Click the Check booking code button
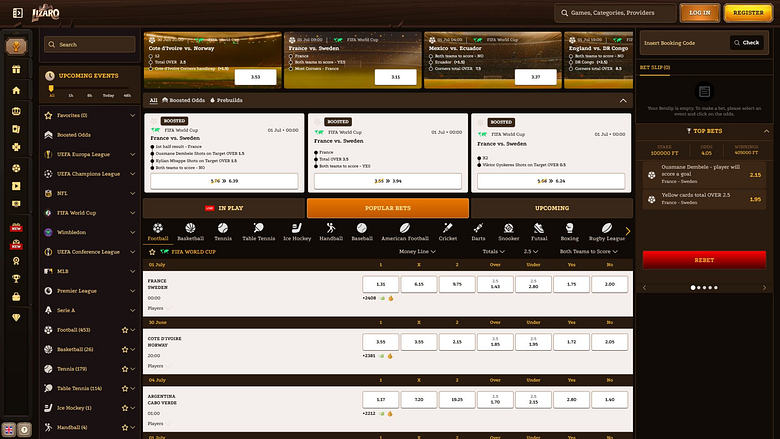This screenshot has width=780, height=439. [x=747, y=43]
